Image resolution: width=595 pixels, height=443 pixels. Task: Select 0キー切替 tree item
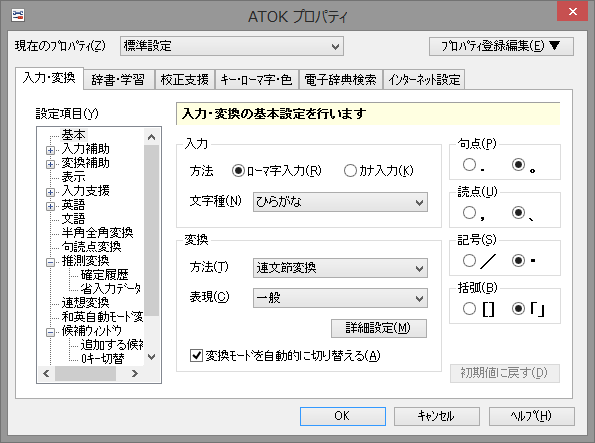coord(102,359)
